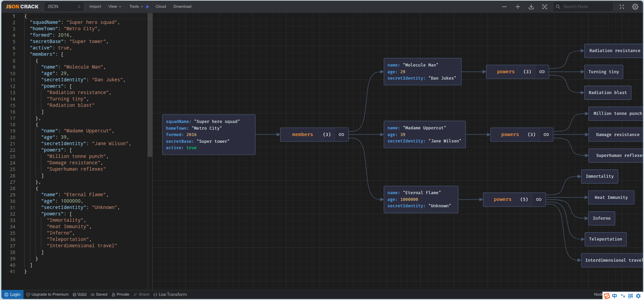The height and width of the screenshot is (300, 644).
Task: Click the Interdimensional travel node
Action: [612, 260]
